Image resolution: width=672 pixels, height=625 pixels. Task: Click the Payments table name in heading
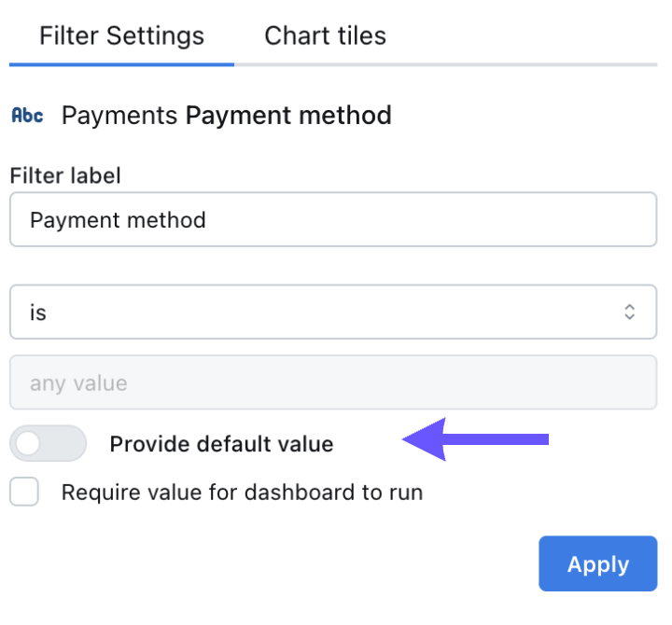[119, 116]
